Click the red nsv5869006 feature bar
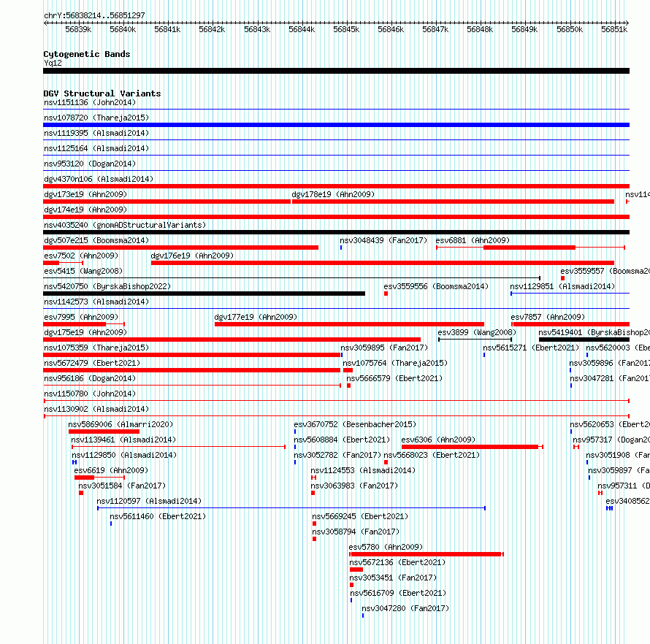650x644 pixels. point(104,432)
